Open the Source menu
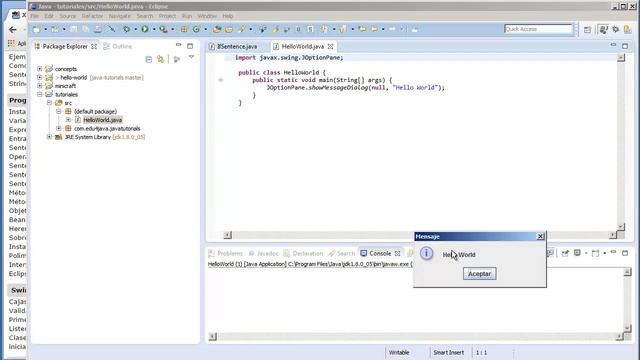The width and height of the screenshot is (640, 360). coord(68,16)
